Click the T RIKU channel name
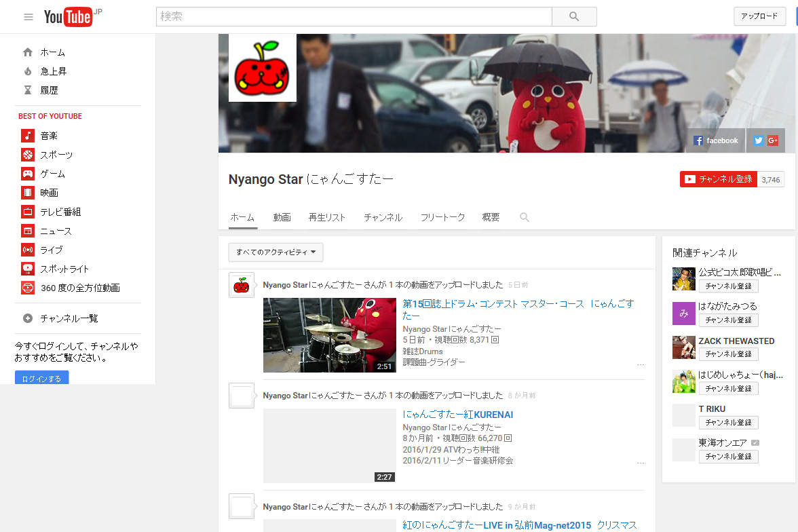The image size is (798, 532). tap(712, 408)
